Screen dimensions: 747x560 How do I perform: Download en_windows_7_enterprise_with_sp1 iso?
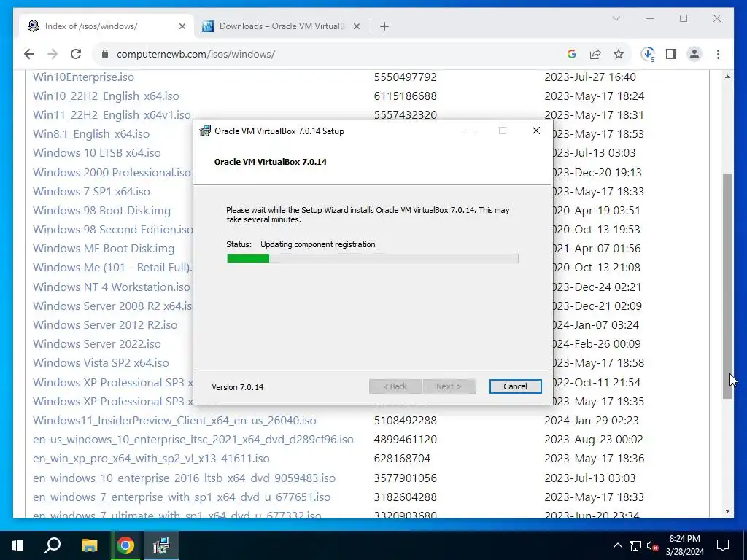pyautogui.click(x=182, y=497)
